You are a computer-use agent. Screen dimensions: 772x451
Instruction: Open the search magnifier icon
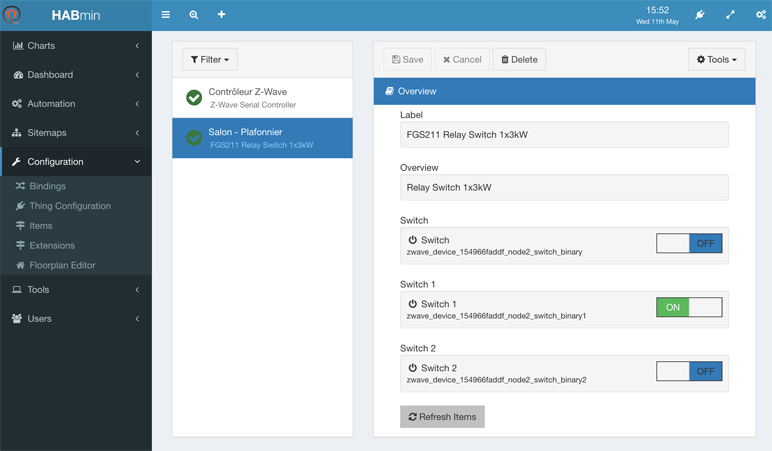point(194,15)
